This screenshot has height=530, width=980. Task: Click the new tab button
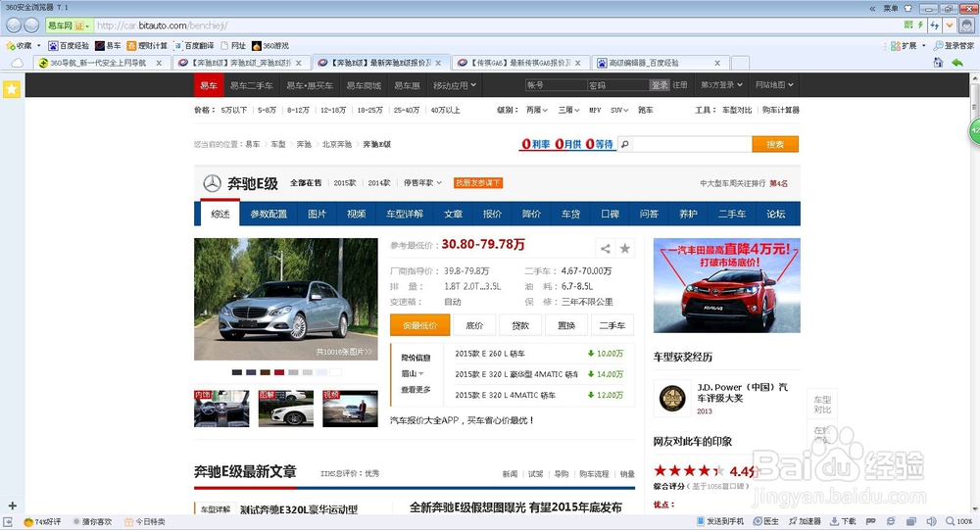(740, 63)
